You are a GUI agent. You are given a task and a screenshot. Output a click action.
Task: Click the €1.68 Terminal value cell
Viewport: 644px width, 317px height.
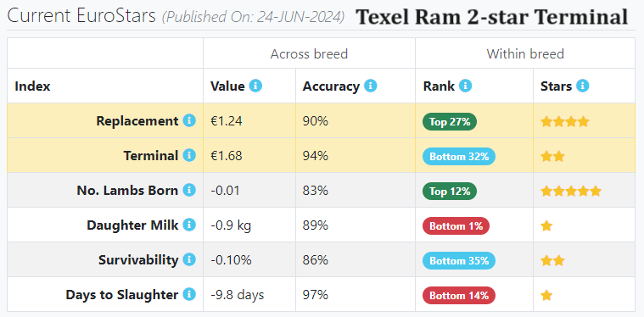click(249, 155)
